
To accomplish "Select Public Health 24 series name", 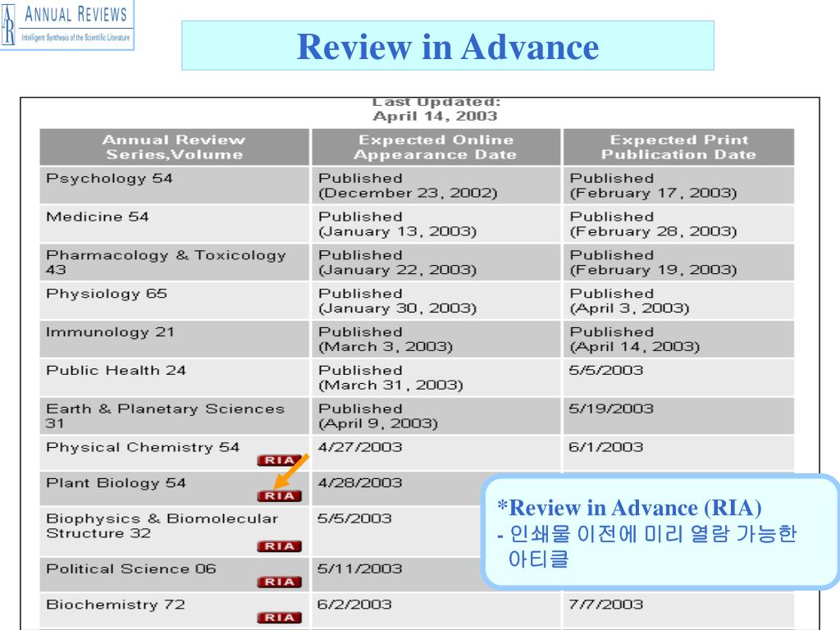I will pyautogui.click(x=116, y=370).
